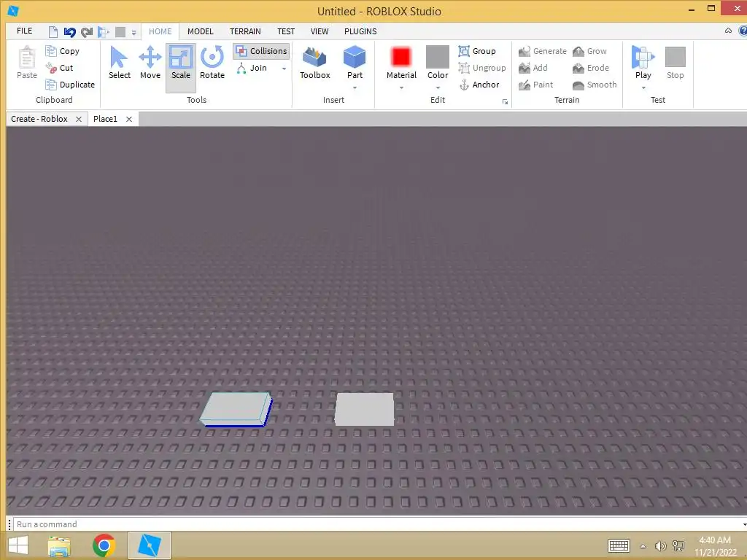The height and width of the screenshot is (560, 747).
Task: Choose the Scale tool
Action: pyautogui.click(x=181, y=68)
